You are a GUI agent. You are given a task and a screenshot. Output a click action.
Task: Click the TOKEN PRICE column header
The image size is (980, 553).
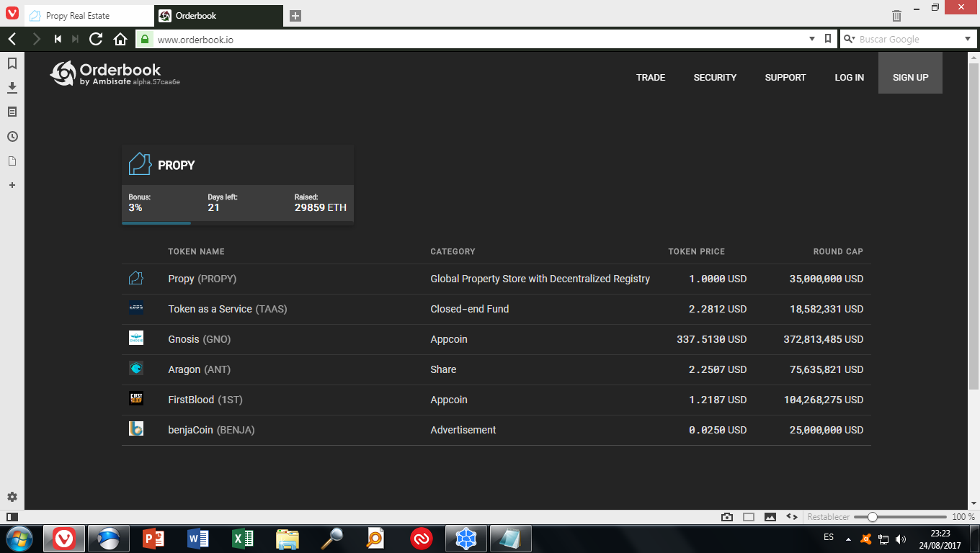[x=696, y=251]
